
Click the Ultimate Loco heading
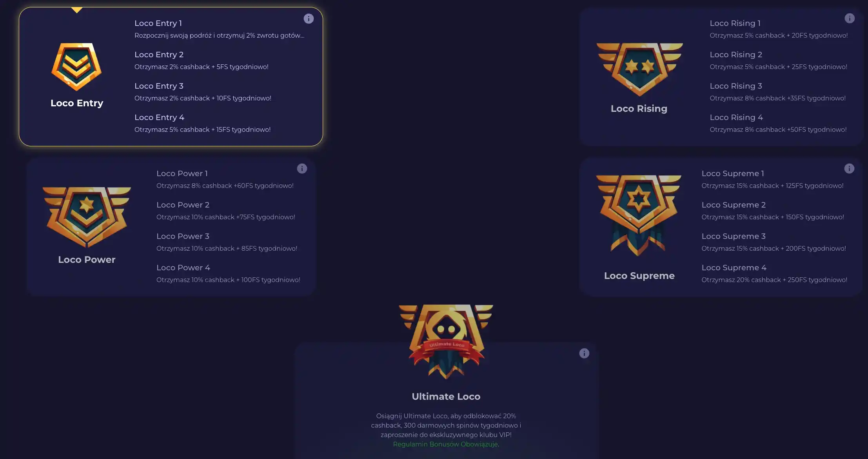coord(446,397)
